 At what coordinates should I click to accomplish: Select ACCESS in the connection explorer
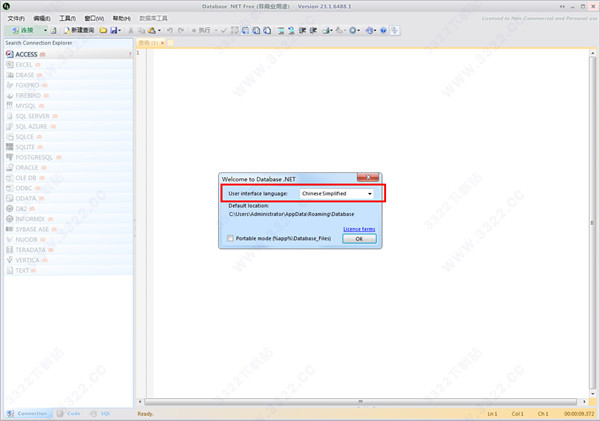point(68,54)
